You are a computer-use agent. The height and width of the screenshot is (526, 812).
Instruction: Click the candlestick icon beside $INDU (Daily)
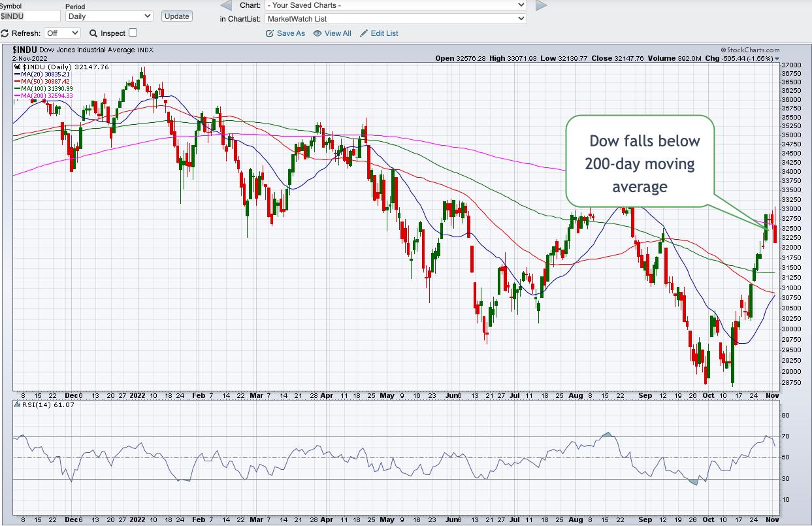18,67
